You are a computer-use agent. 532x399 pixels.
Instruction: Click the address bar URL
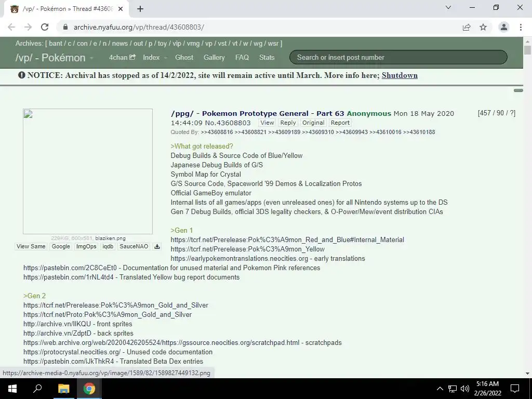pos(139,27)
